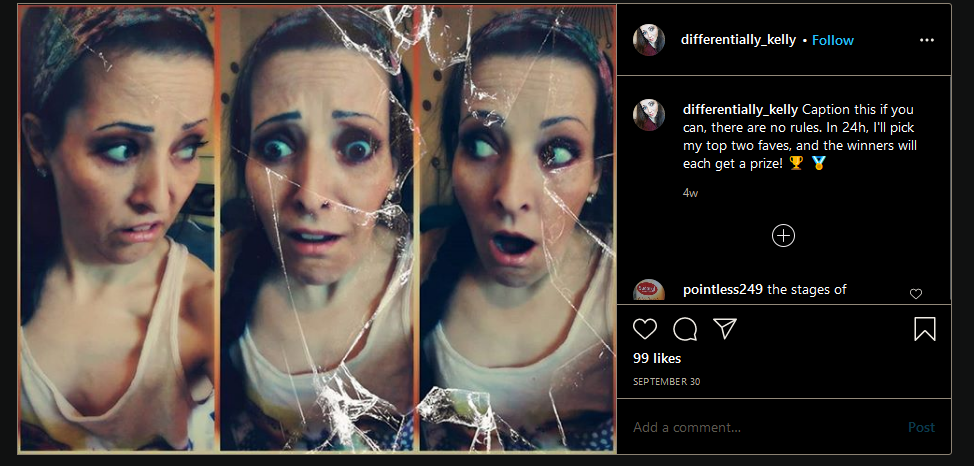Visit differentially_kelly username in the header
This screenshot has height=466, width=974.
click(x=738, y=40)
